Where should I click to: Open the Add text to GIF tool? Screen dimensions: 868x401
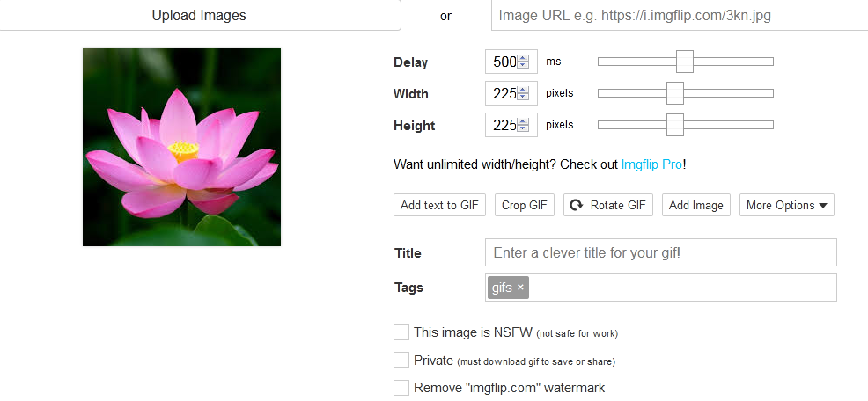coord(439,205)
